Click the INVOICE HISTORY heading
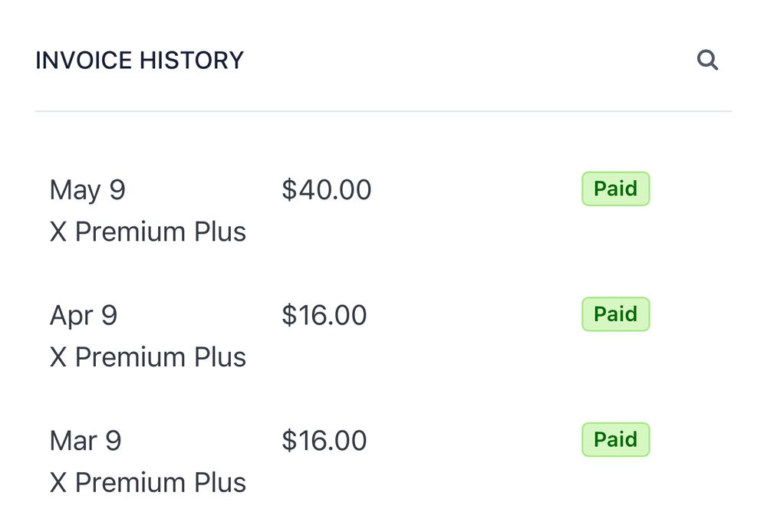 tap(140, 61)
